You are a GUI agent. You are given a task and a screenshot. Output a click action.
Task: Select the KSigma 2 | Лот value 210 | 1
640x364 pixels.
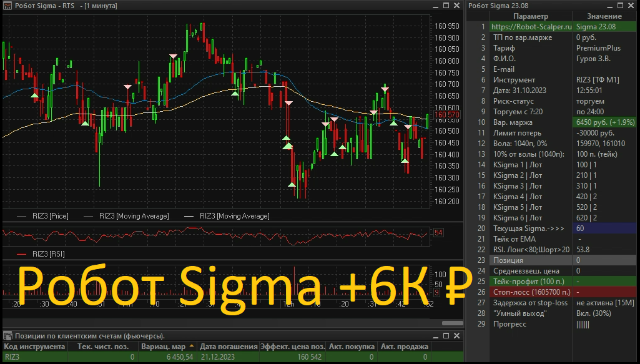[x=604, y=175]
